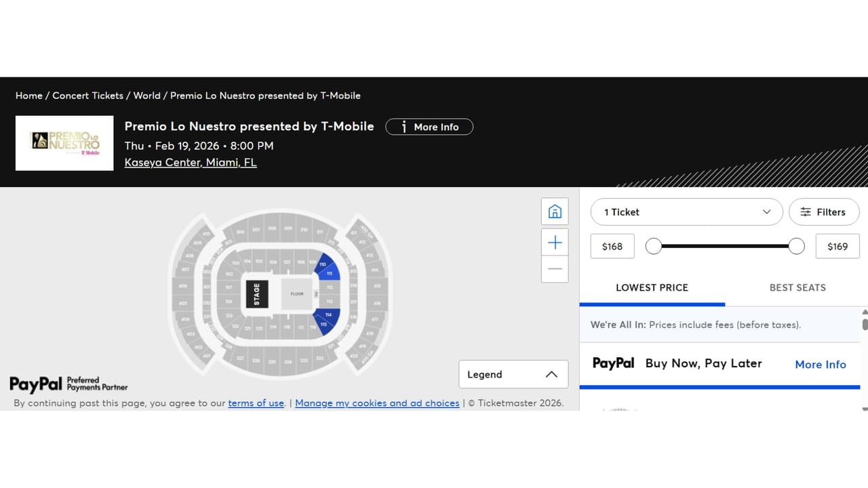Switch to the Best Seats tab
The height and width of the screenshot is (488, 868).
point(797,287)
